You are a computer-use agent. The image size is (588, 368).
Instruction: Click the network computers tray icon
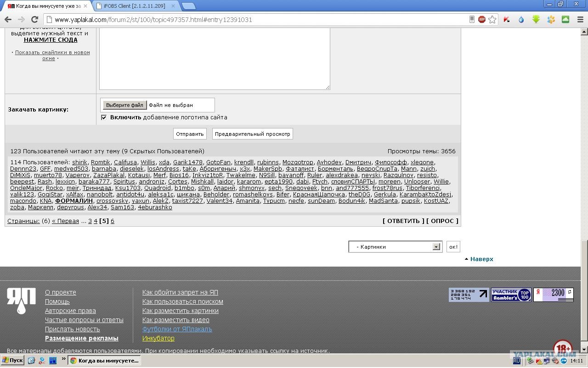coord(548,361)
